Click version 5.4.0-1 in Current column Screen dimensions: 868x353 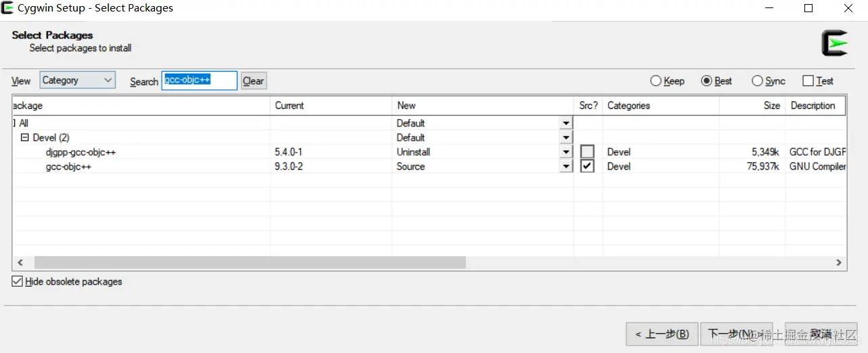tap(288, 152)
